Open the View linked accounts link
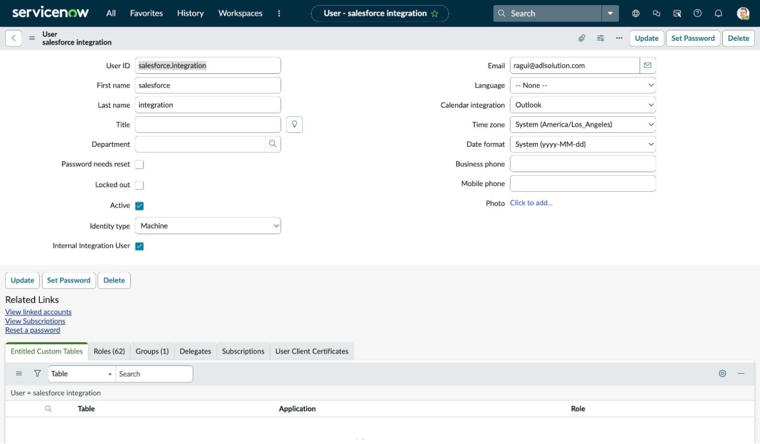The image size is (760, 444). 38,312
